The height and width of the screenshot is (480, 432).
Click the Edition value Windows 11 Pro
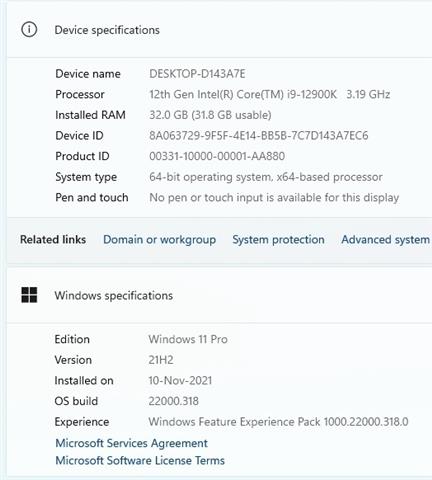(x=188, y=339)
